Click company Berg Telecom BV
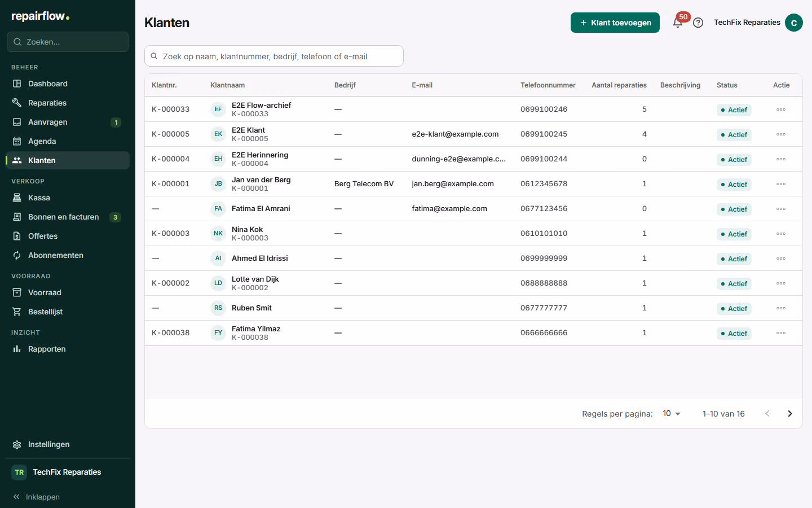812x508 pixels. point(364,183)
